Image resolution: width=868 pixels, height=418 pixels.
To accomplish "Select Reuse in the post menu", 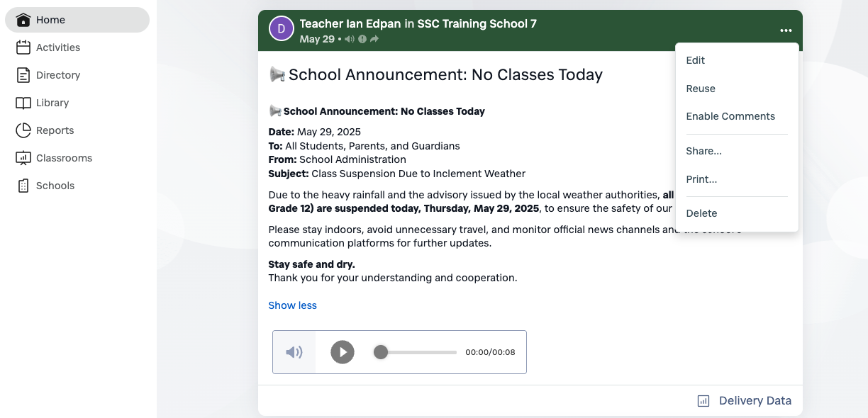I will click(701, 89).
